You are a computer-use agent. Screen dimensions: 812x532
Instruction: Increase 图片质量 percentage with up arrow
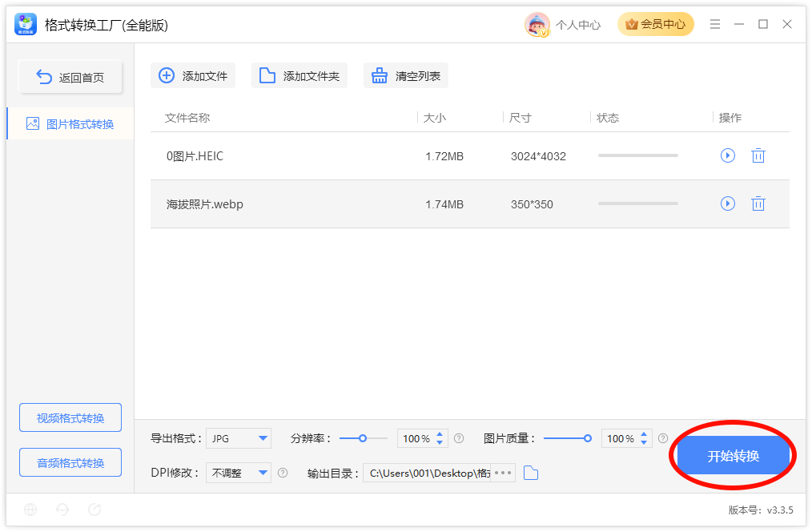pos(644,434)
